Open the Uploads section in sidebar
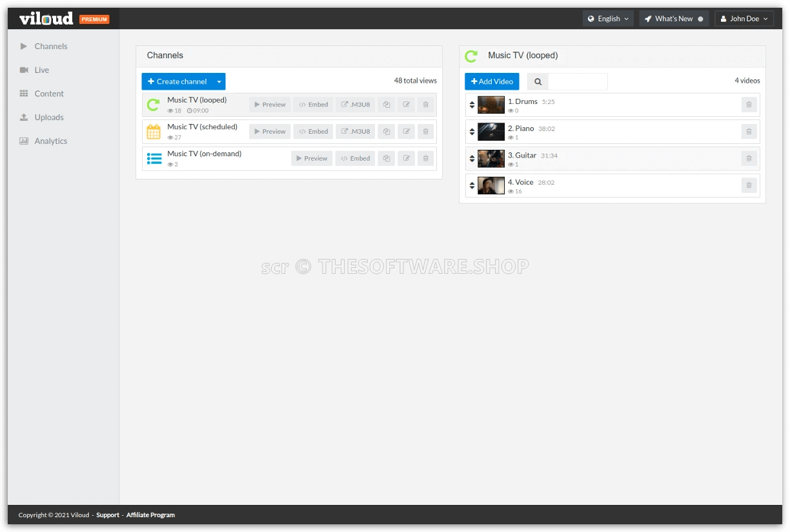790x532 pixels. pos(49,118)
